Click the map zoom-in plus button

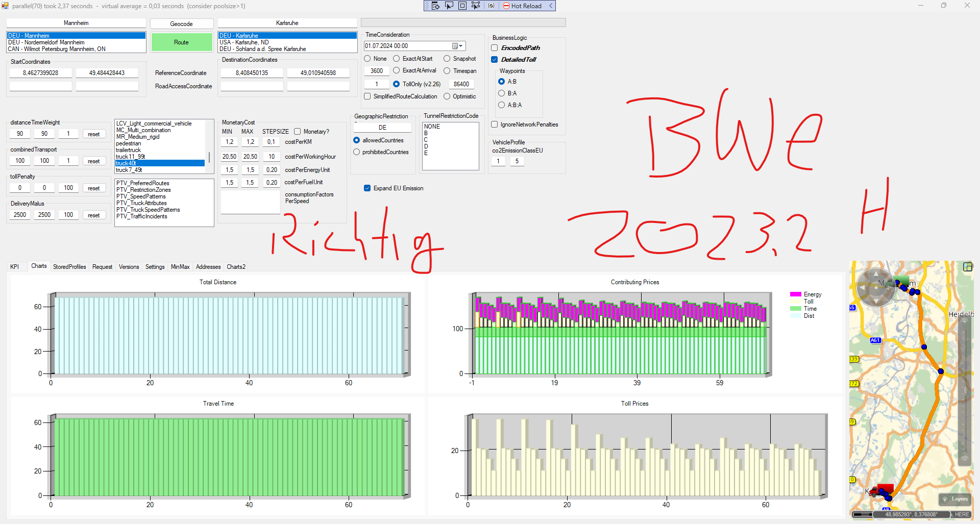click(965, 322)
